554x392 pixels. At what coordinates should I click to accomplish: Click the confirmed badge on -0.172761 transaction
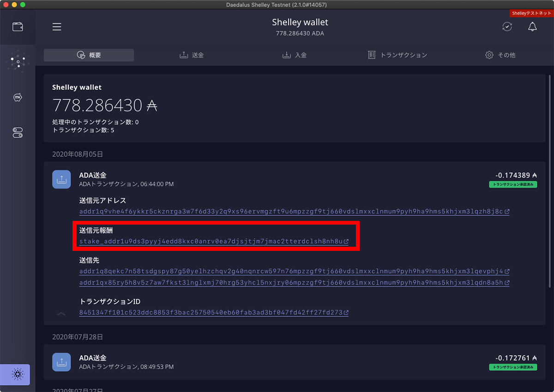tap(513, 367)
